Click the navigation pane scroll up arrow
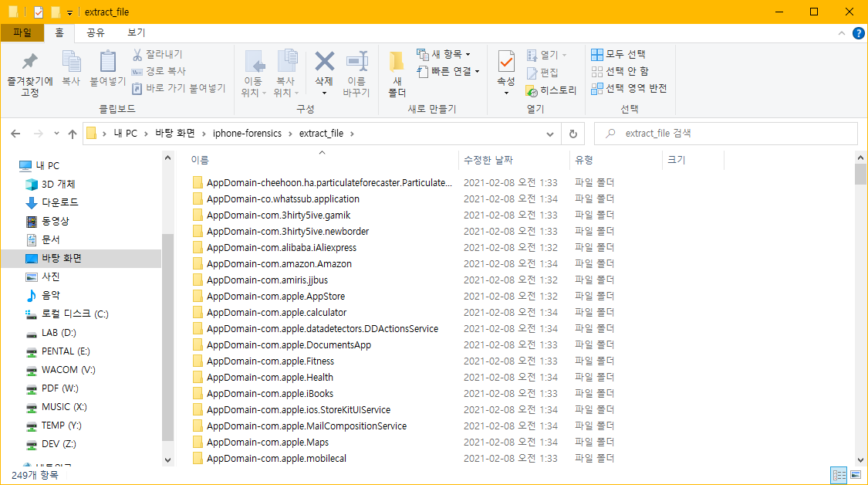Viewport: 868px width, 485px height. (x=167, y=158)
